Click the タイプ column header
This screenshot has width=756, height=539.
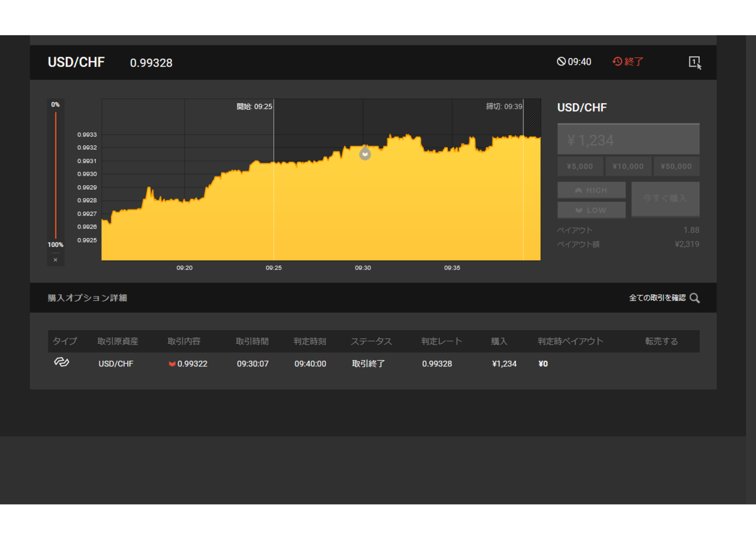65,341
